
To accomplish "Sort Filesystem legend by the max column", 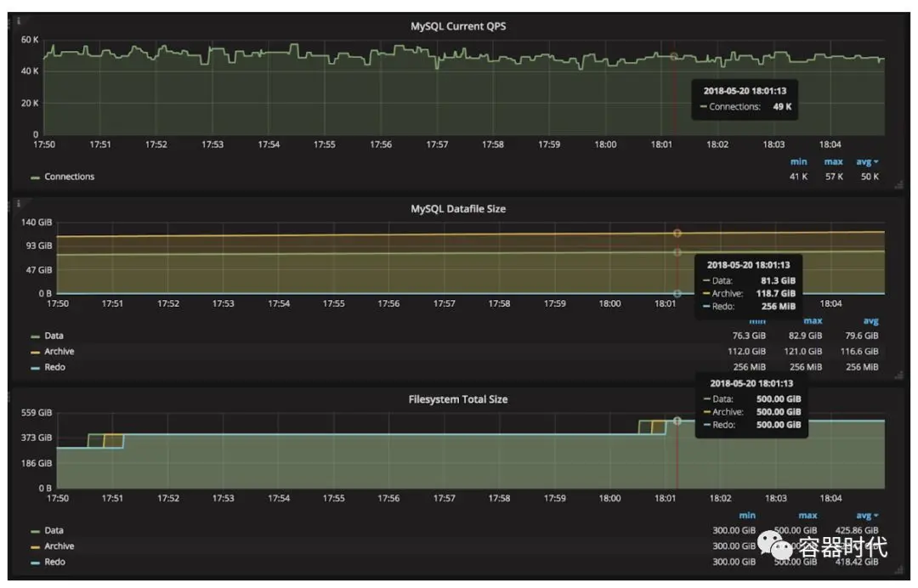I will coord(808,516).
